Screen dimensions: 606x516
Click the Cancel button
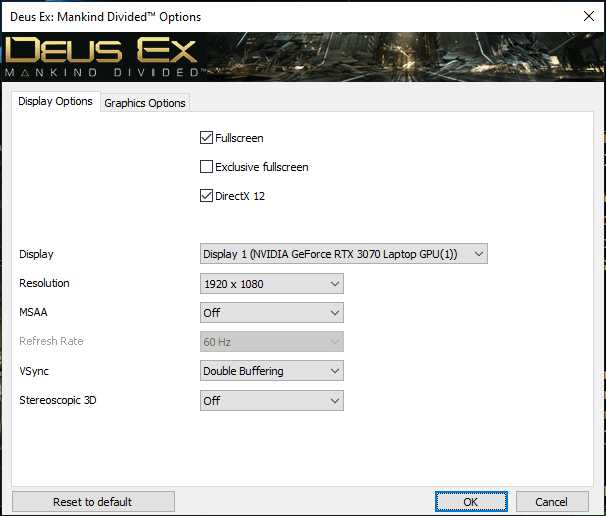(x=551, y=502)
